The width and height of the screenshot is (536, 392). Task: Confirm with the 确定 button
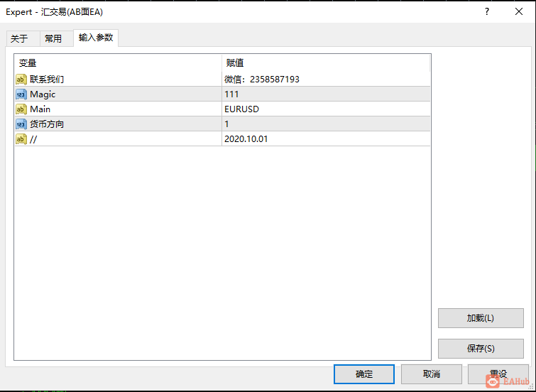364,374
